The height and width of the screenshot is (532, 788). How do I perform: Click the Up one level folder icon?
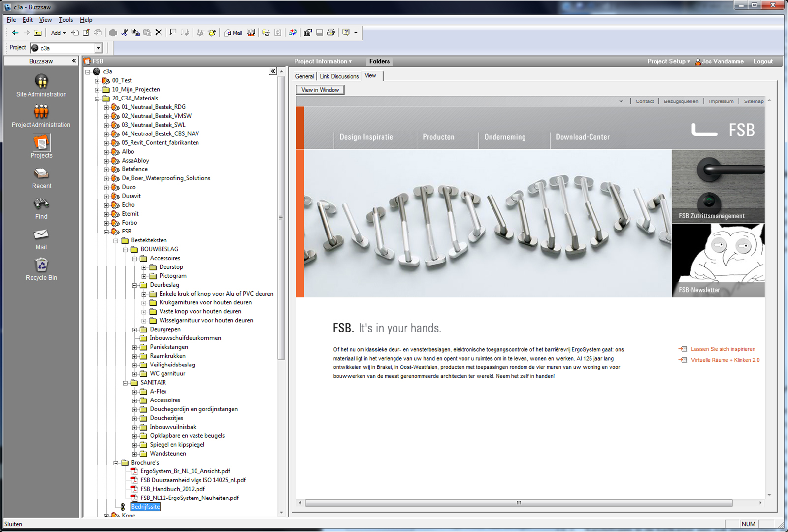38,33
